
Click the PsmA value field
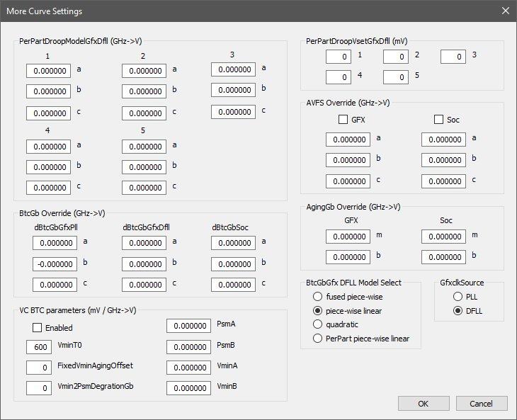[189, 326]
